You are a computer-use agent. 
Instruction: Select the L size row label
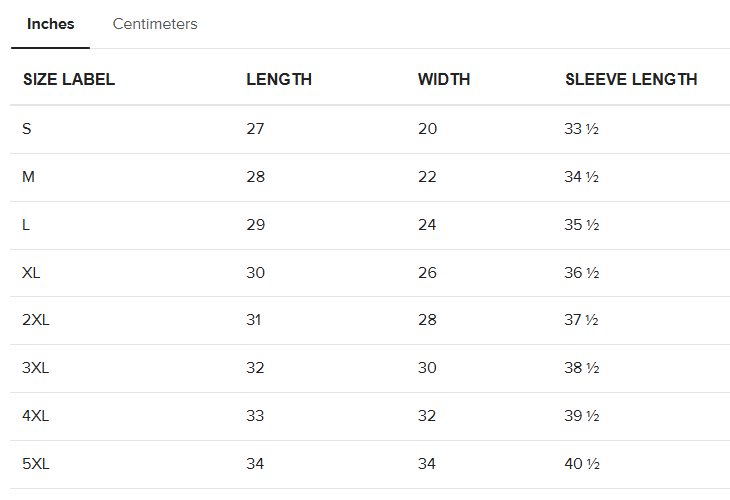(26, 224)
